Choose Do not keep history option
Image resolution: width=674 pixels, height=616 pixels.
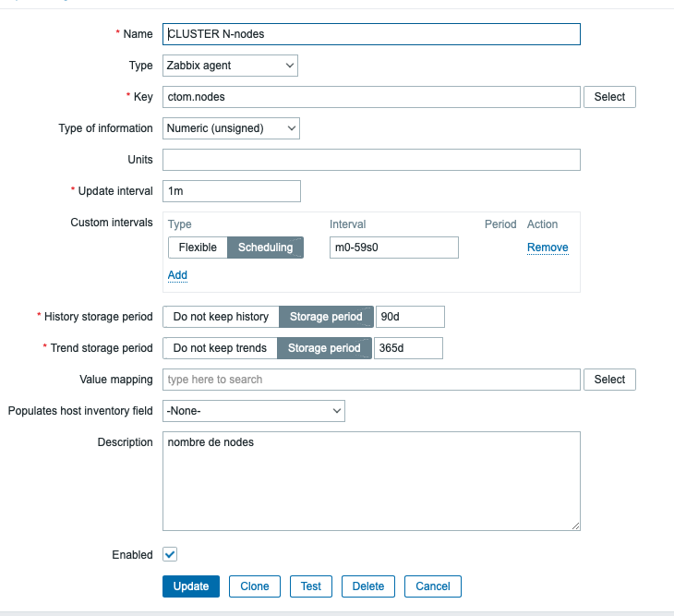(x=221, y=317)
